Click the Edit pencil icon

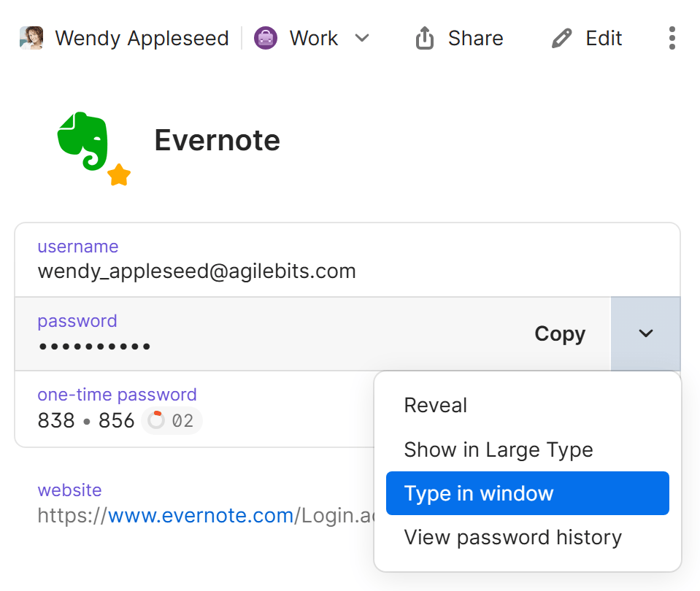[x=561, y=38]
